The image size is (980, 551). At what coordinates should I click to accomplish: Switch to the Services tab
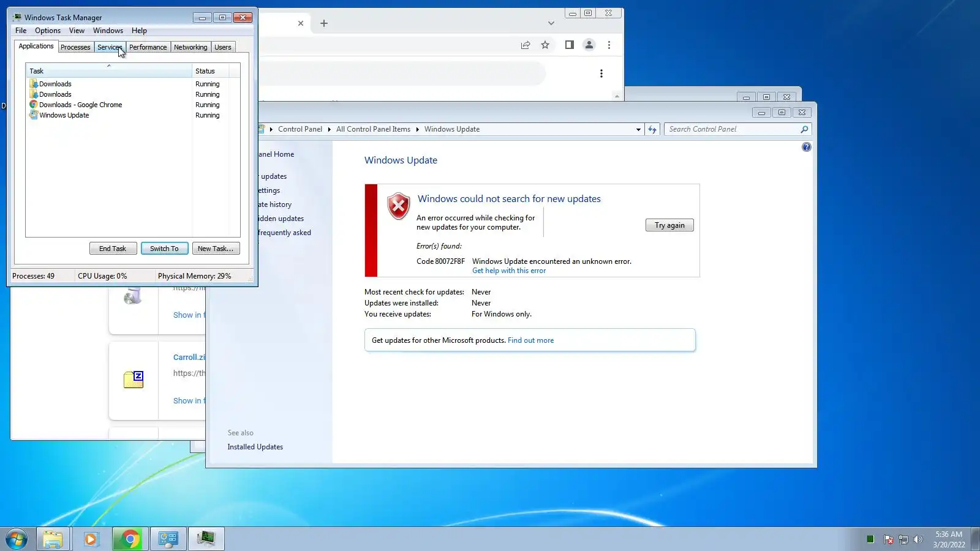click(110, 47)
